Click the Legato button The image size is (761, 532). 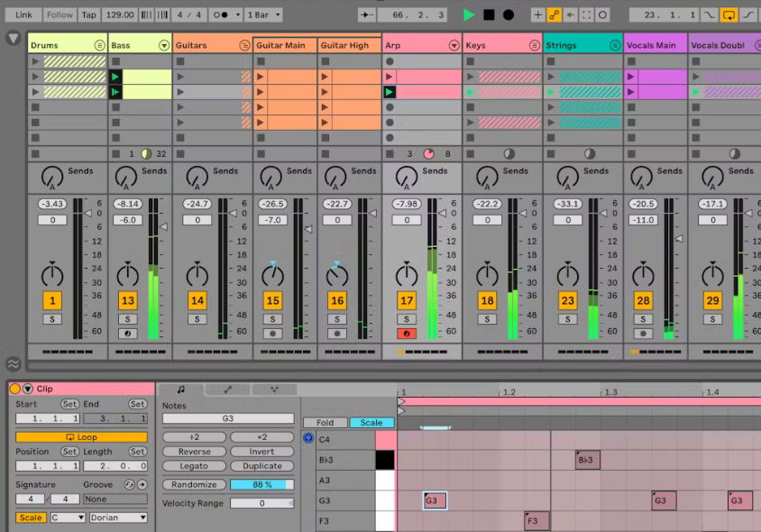coord(194,466)
